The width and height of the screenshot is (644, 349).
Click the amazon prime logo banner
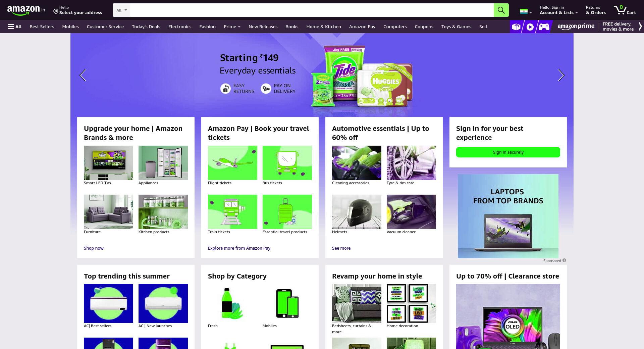coord(576,27)
